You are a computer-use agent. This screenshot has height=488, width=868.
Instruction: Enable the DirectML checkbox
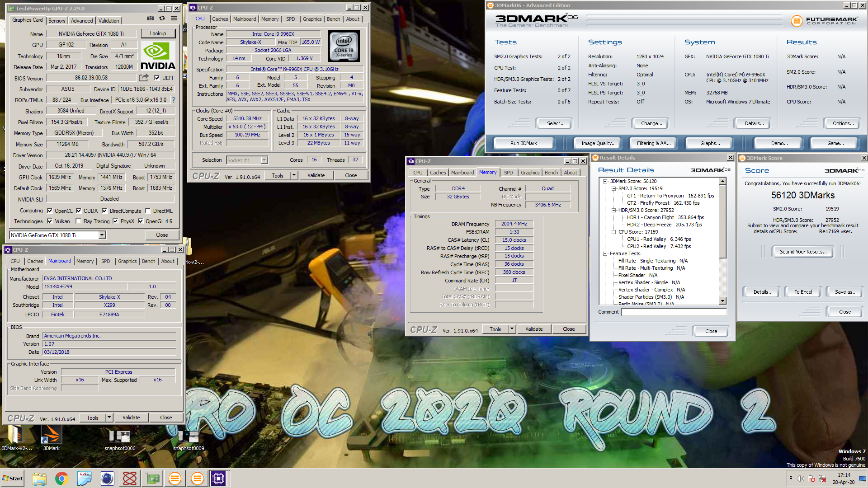(148, 211)
